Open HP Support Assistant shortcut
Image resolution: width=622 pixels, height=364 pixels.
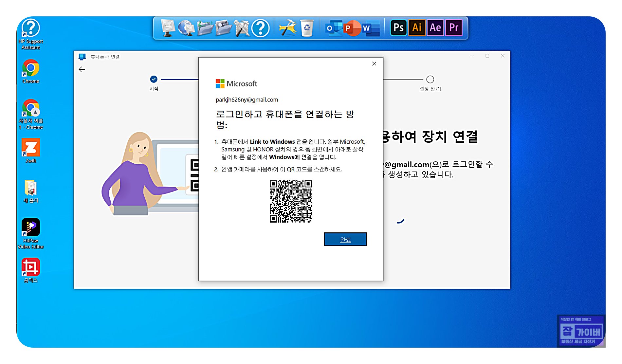(30, 27)
